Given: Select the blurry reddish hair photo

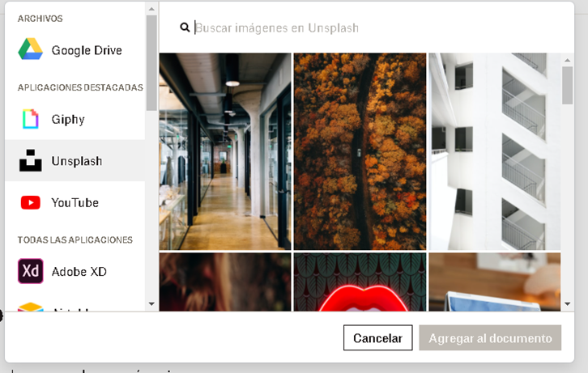Looking at the screenshot, I should click(x=225, y=282).
